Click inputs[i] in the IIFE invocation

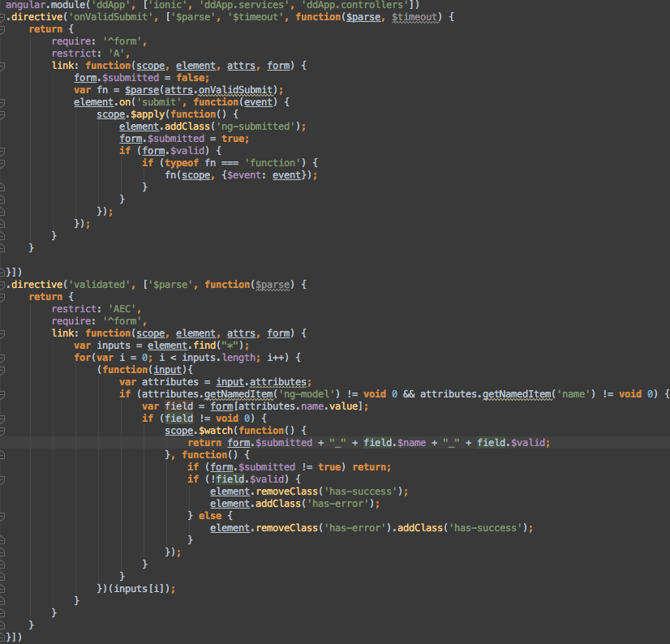tap(139, 589)
